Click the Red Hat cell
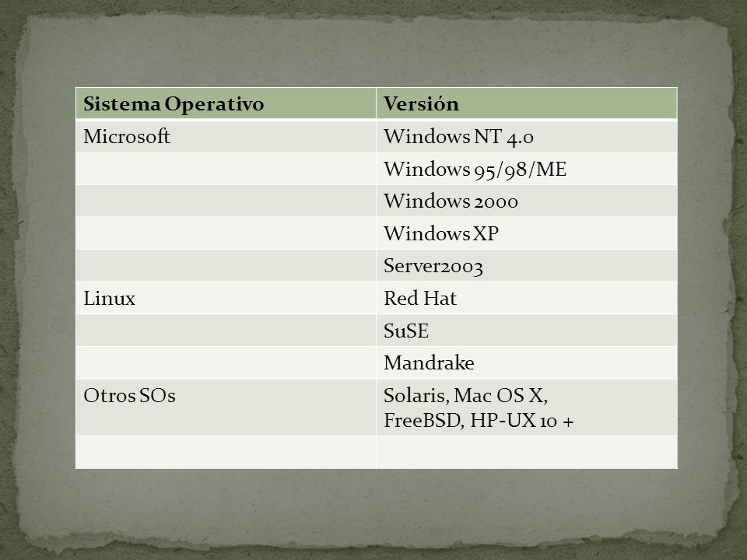The height and width of the screenshot is (560, 747). pos(527,298)
